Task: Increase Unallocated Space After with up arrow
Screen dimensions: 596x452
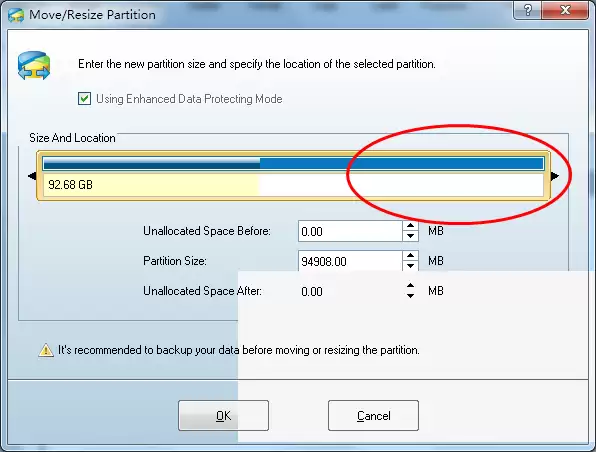Action: [x=410, y=286]
